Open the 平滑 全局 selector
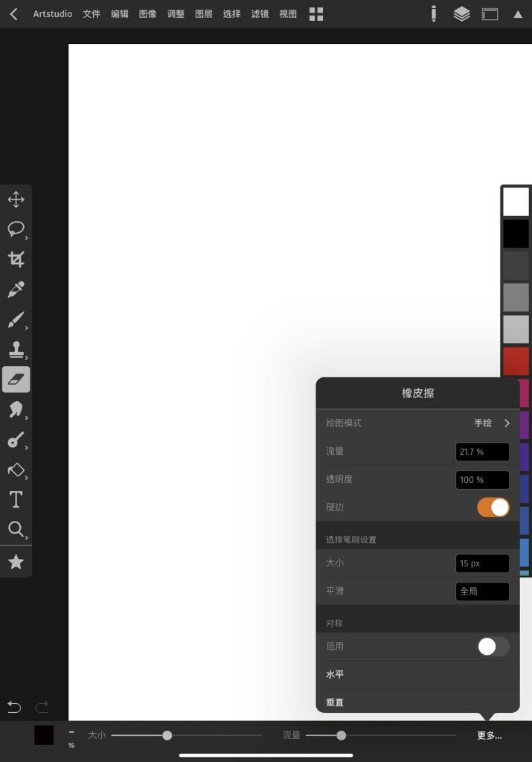 pos(482,592)
